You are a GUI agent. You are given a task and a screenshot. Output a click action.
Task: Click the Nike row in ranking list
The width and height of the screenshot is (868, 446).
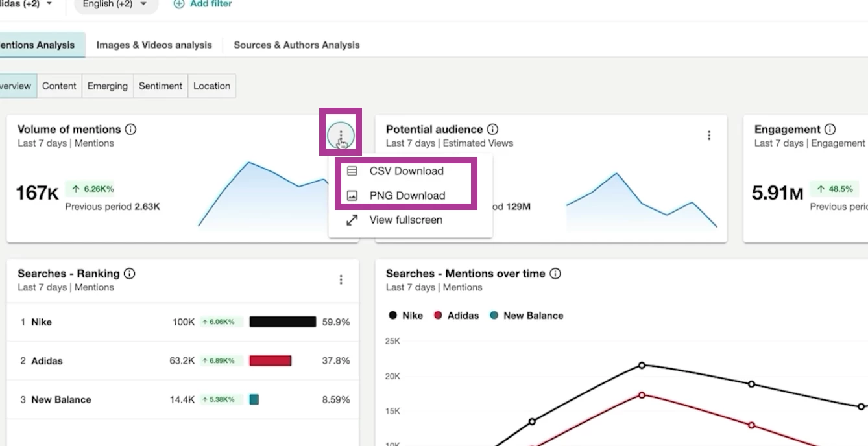[x=183, y=322]
